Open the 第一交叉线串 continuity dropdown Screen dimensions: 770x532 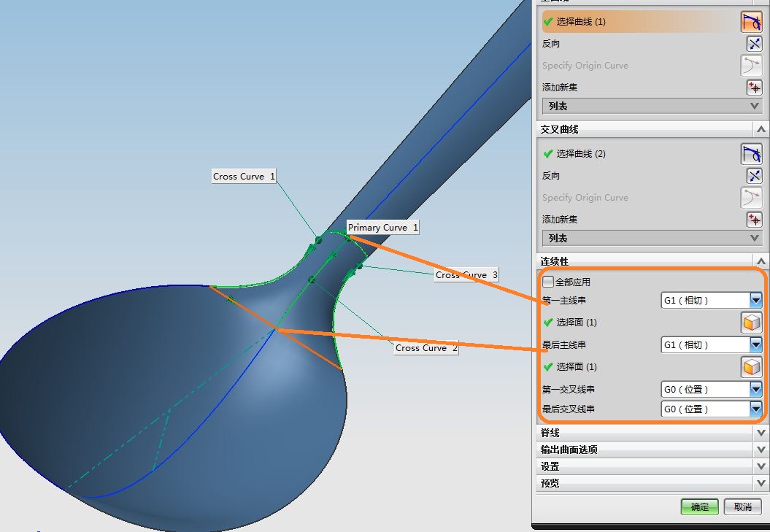(x=755, y=390)
